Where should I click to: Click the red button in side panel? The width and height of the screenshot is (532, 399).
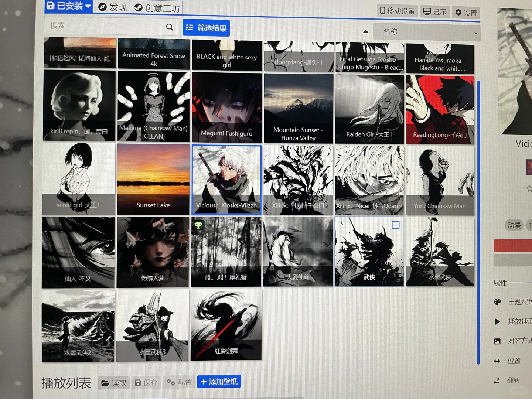click(513, 246)
